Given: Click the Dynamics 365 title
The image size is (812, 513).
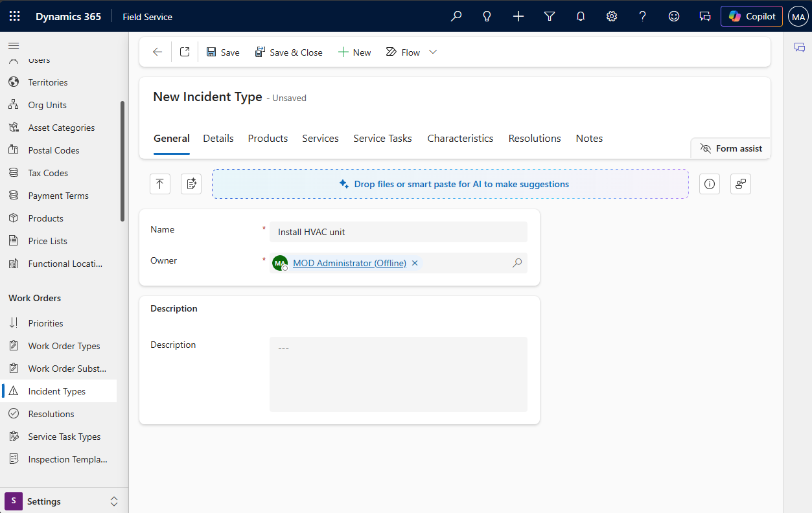Looking at the screenshot, I should pos(68,16).
